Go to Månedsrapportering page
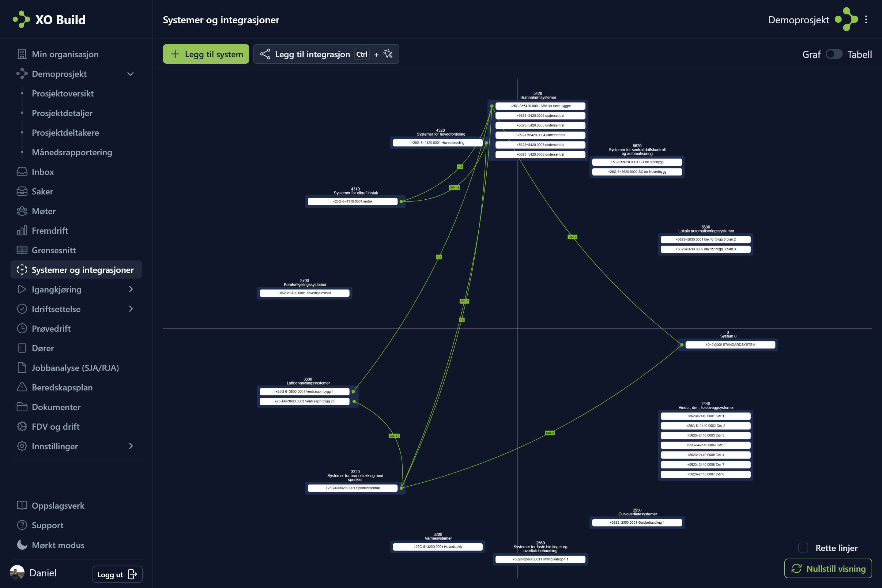Viewport: 882px width, 588px height. 72,152
